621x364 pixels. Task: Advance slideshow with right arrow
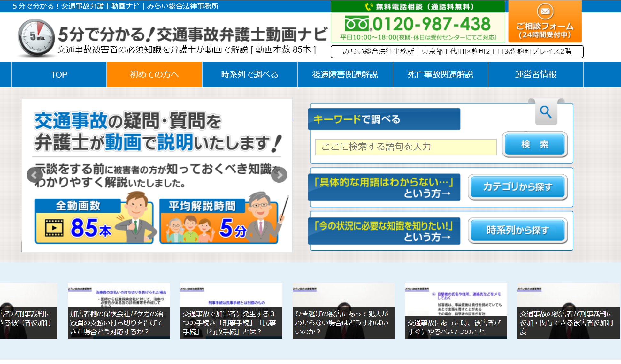(279, 175)
